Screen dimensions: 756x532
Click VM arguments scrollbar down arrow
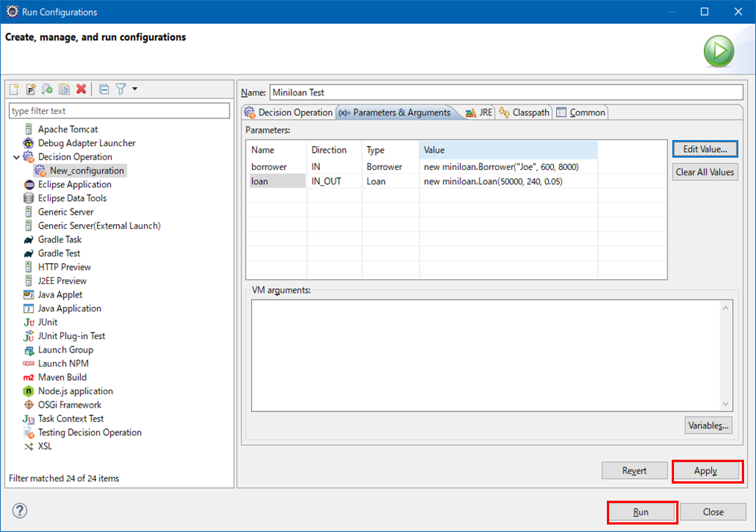(725, 404)
